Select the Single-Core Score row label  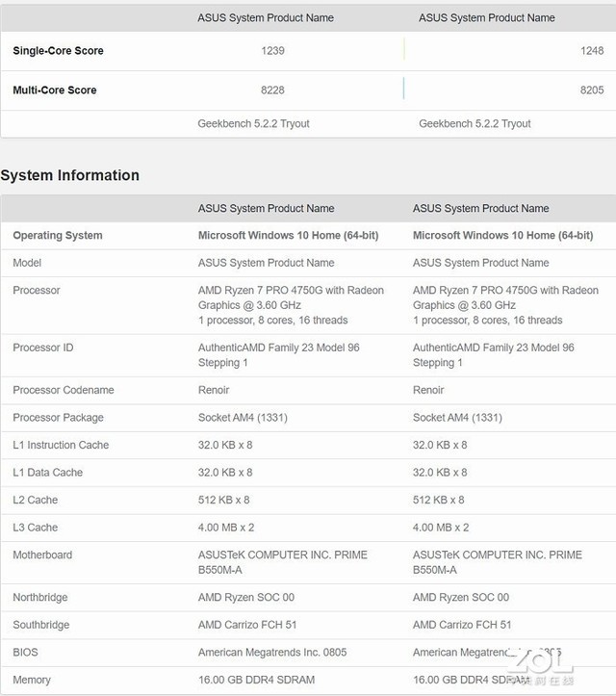coord(58,51)
